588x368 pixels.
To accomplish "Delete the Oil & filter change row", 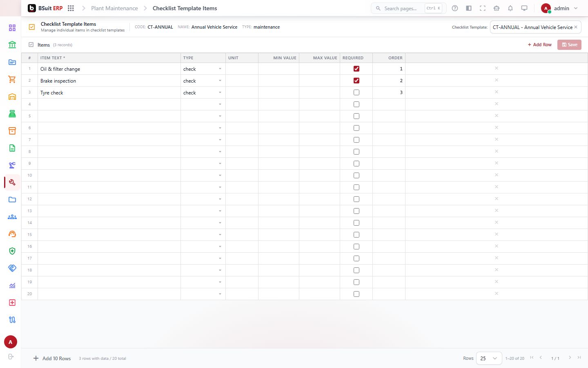I will 497,68.
